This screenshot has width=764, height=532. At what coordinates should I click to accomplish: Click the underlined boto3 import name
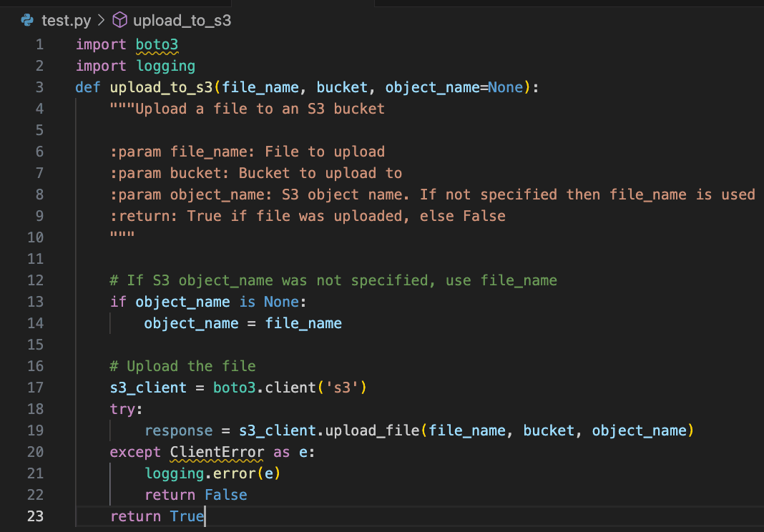click(157, 44)
